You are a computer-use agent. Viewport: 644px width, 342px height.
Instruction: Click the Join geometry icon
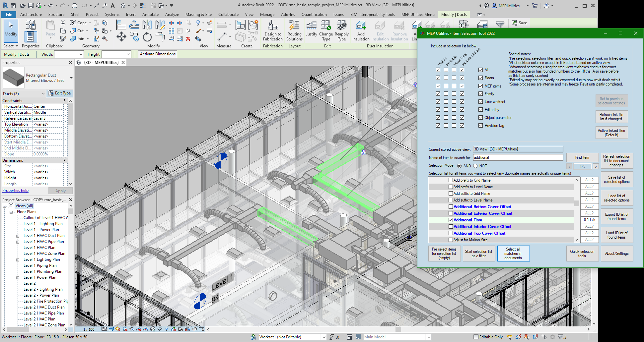[73, 38]
